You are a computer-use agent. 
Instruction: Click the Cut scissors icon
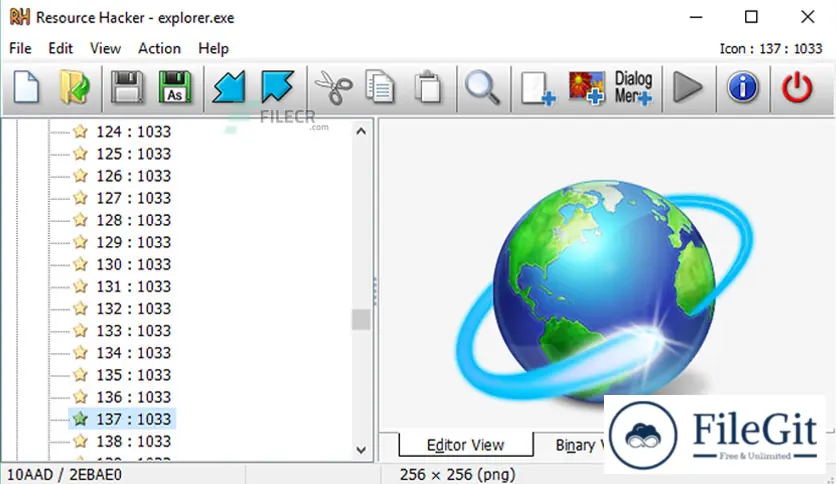pyautogui.click(x=334, y=87)
